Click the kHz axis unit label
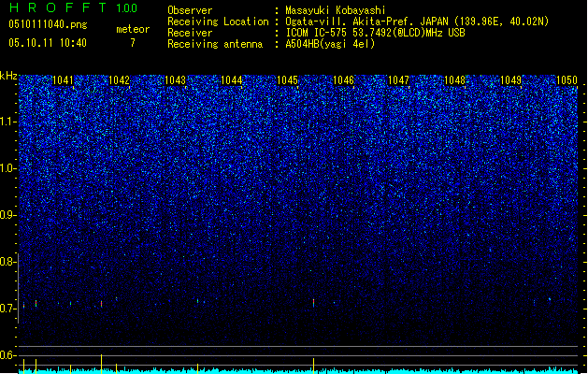This screenshot has height=374, width=588. (8, 76)
